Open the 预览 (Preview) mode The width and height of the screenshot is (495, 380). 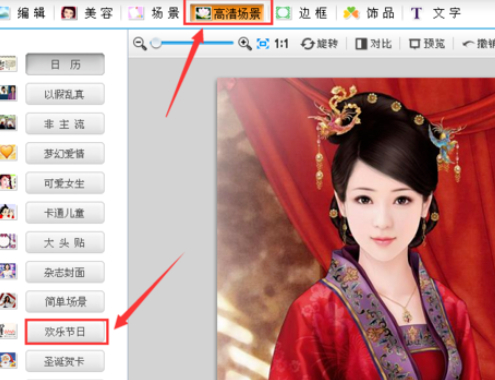pos(427,44)
